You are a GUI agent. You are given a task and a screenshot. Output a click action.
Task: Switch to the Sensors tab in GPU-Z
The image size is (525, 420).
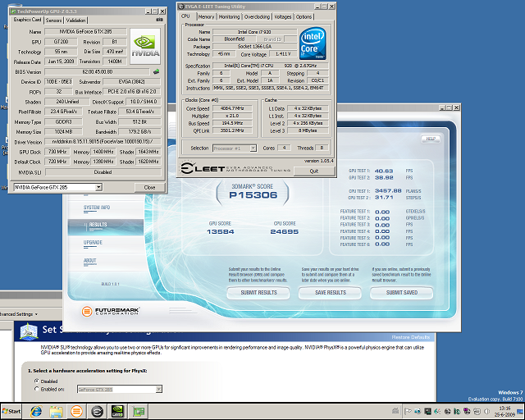coord(53,21)
